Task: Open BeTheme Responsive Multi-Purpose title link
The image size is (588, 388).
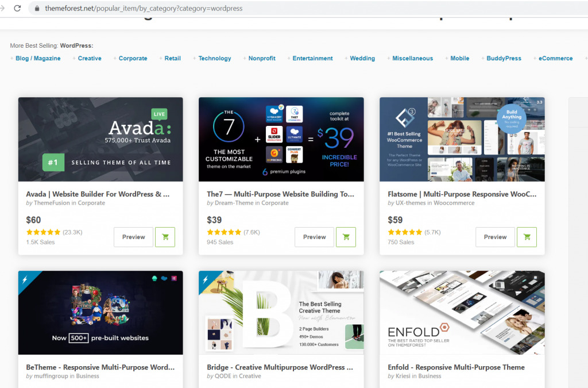Action: (100, 367)
